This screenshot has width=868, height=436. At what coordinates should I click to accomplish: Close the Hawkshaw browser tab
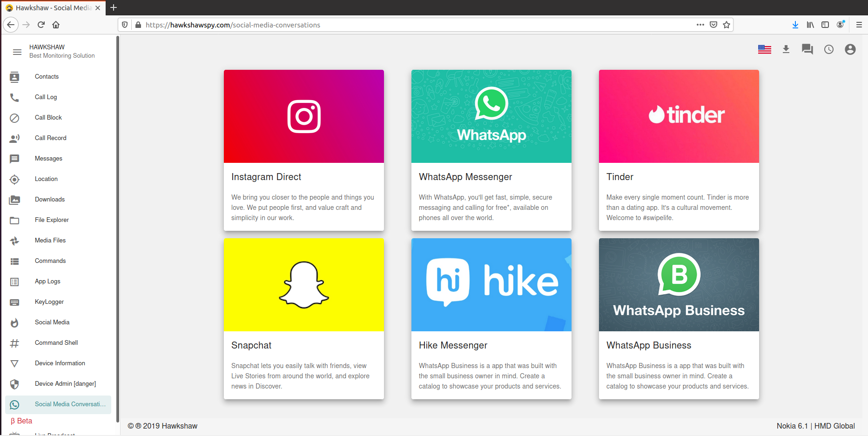98,8
